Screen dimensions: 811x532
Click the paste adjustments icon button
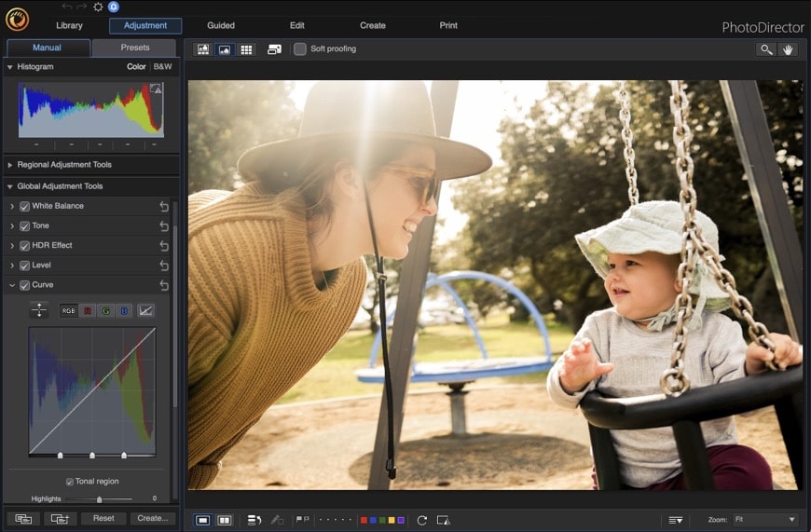pyautogui.click(x=60, y=519)
